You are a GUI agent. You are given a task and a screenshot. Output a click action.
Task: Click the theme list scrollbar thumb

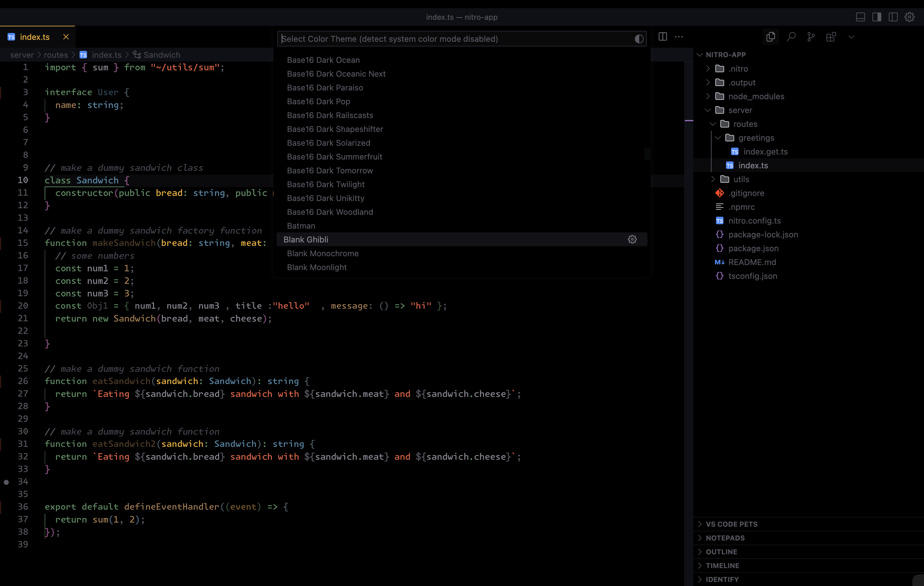tap(648, 154)
